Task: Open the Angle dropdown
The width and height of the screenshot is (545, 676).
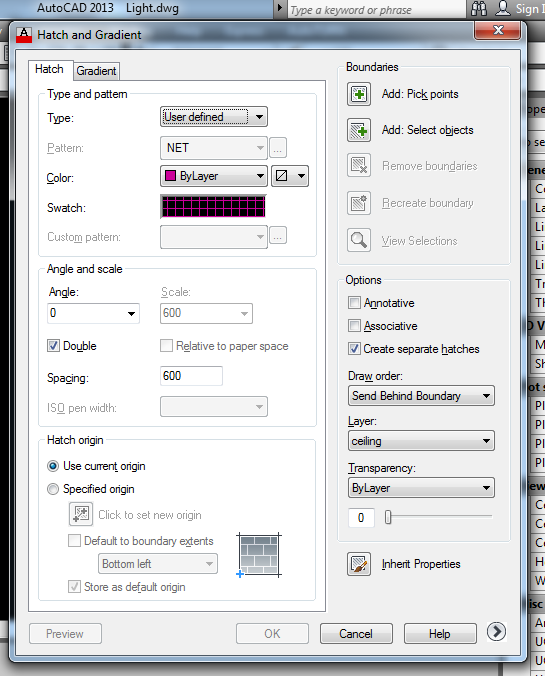Action: click(93, 313)
